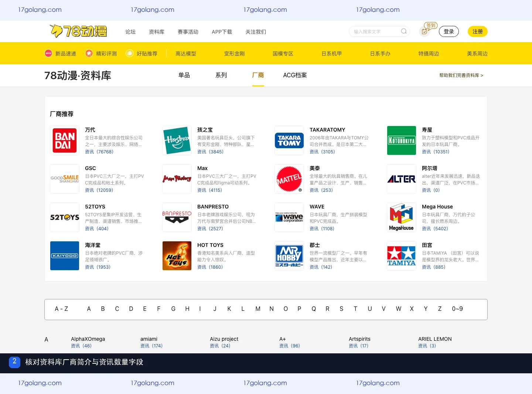This screenshot has width=532, height=394.
Task: Open the ACG档案 tab
Action: point(295,75)
